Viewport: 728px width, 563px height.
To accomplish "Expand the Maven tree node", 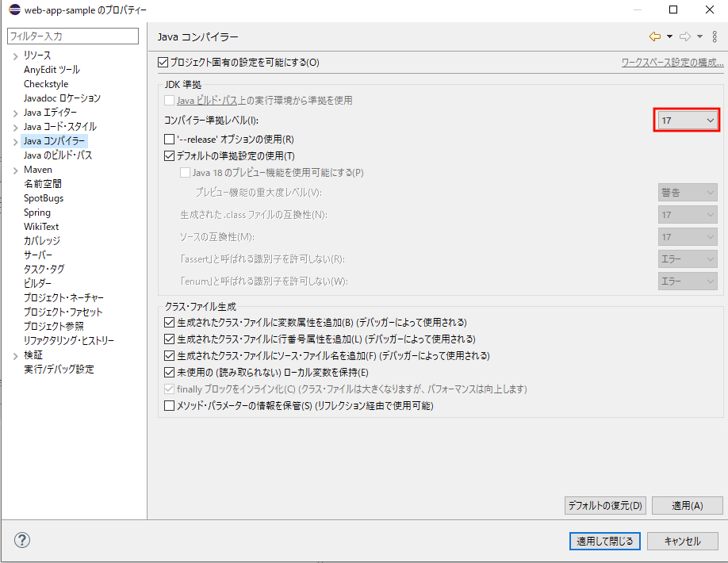I will coord(16,169).
